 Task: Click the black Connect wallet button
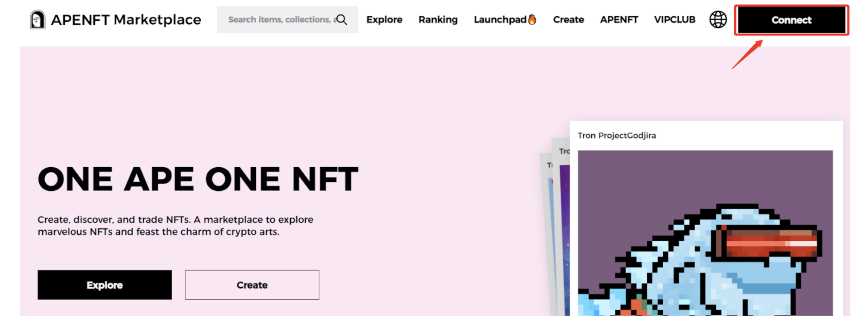(x=792, y=20)
